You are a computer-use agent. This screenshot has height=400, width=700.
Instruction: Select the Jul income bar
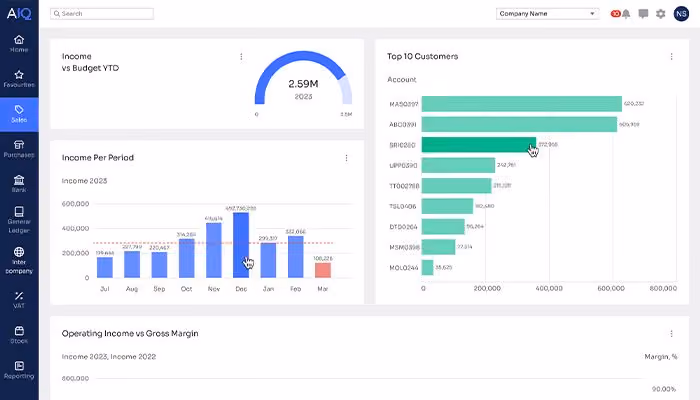point(104,267)
